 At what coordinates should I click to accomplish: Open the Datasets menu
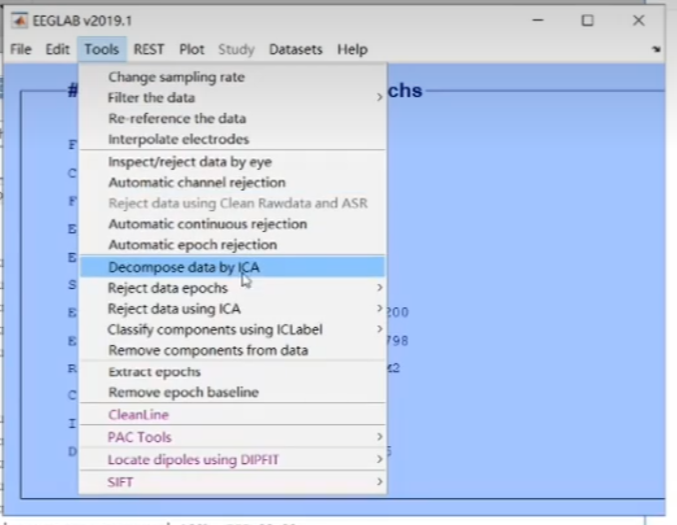click(295, 49)
